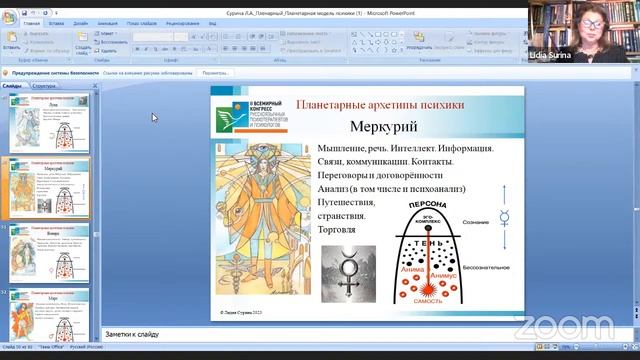Switch to the Дизайн ribbon tab
This screenshot has height=360, width=640.
coord(80,24)
